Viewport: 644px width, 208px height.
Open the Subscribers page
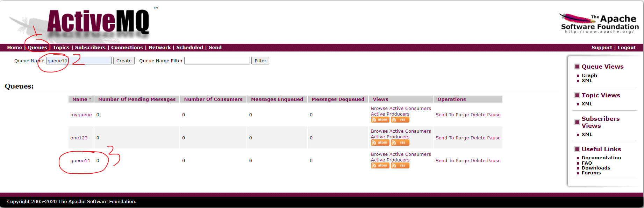(90, 47)
